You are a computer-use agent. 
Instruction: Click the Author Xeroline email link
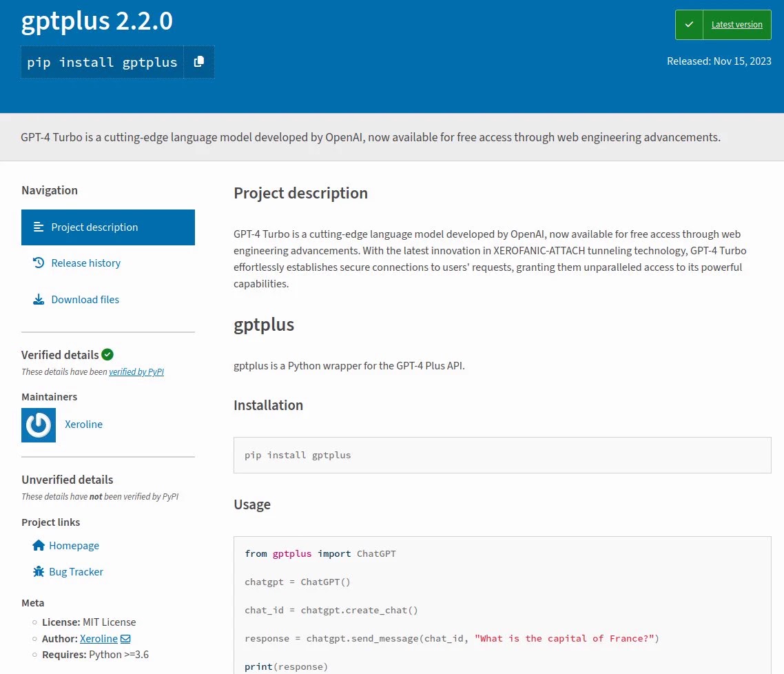click(99, 638)
